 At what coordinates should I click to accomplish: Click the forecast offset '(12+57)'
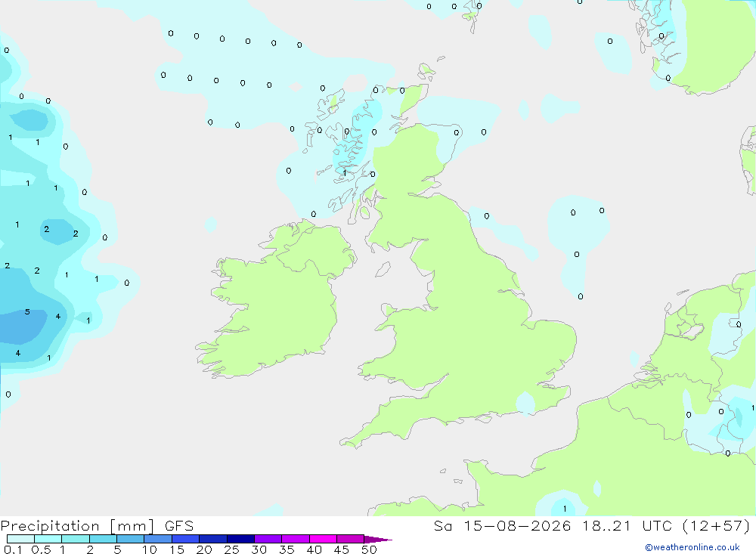click(x=717, y=525)
